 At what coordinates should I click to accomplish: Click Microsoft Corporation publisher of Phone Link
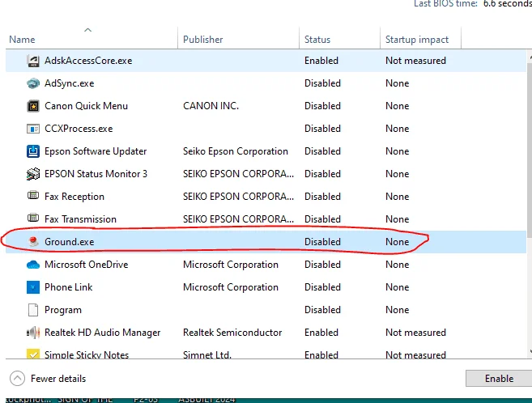pos(231,287)
